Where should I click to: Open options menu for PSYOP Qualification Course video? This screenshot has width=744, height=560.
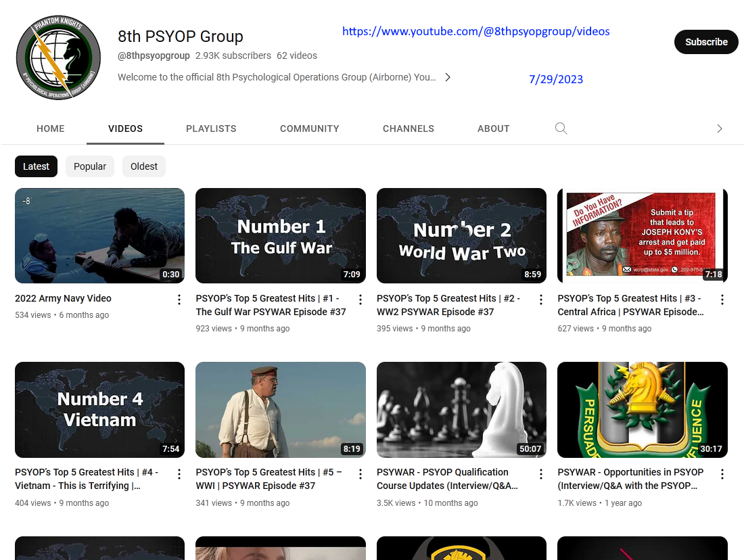click(x=541, y=473)
